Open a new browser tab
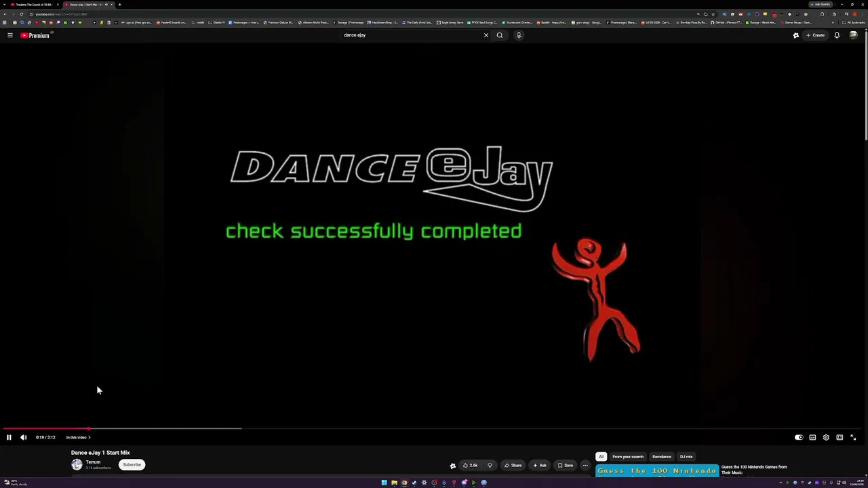Screen dimensions: 868x488 point(119,5)
